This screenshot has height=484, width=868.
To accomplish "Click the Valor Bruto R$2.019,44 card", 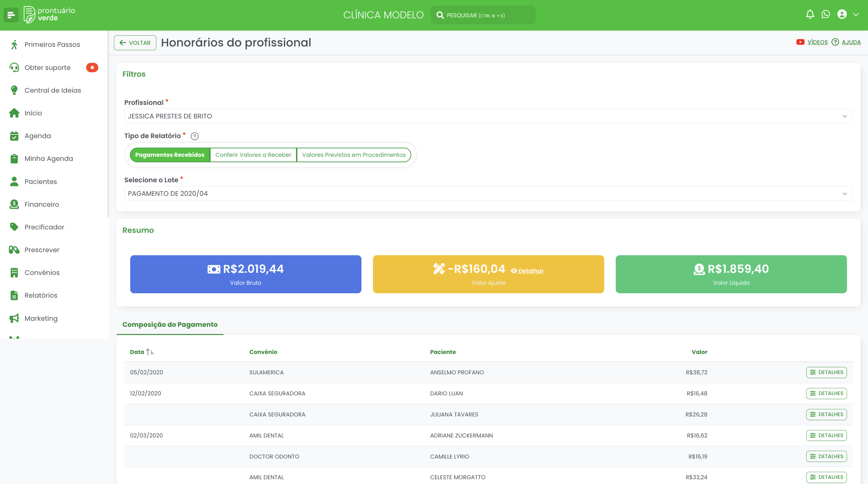I will click(245, 274).
